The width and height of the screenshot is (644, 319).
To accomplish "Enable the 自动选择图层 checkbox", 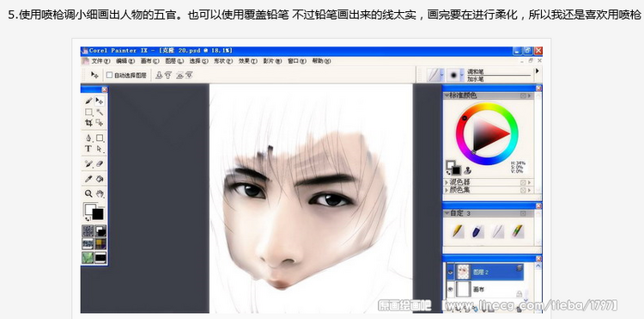I will pyautogui.click(x=109, y=75).
